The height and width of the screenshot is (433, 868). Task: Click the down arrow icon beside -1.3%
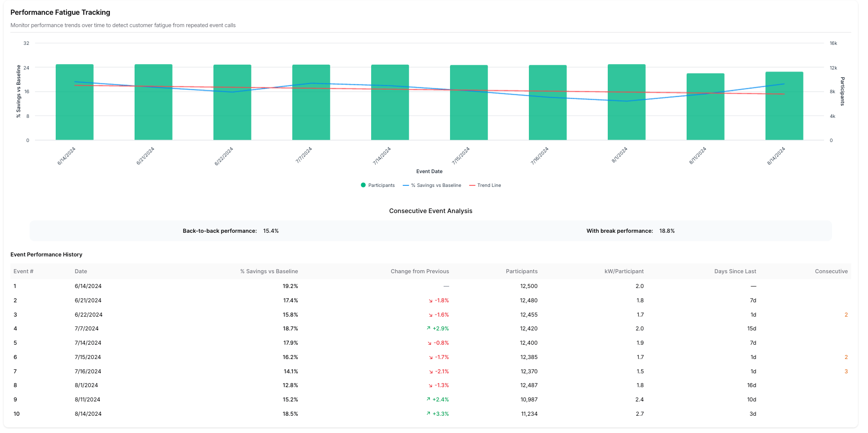click(430, 386)
